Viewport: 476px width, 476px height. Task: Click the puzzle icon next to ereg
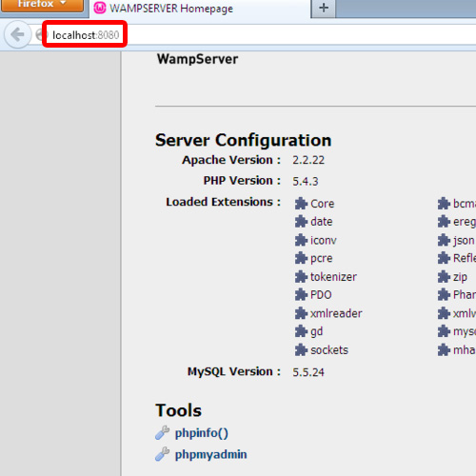click(444, 222)
